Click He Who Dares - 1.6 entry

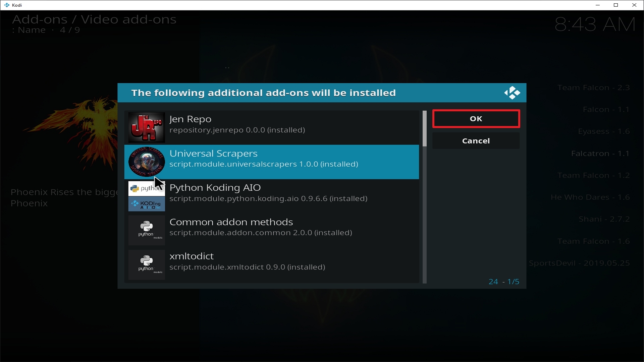pyautogui.click(x=590, y=197)
